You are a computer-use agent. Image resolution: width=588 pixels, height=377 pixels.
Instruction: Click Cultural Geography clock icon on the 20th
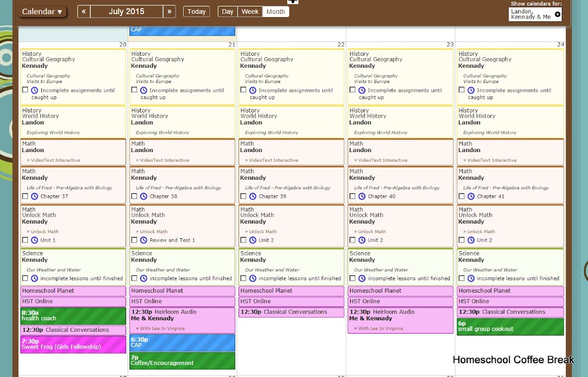(35, 90)
